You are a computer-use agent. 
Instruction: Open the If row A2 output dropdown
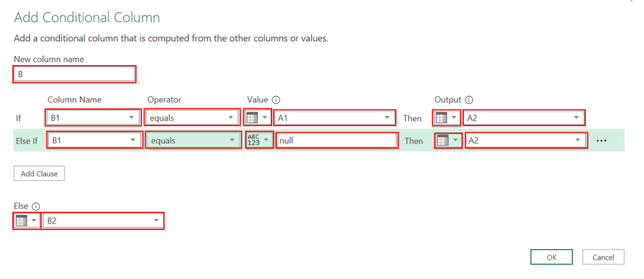coord(576,118)
